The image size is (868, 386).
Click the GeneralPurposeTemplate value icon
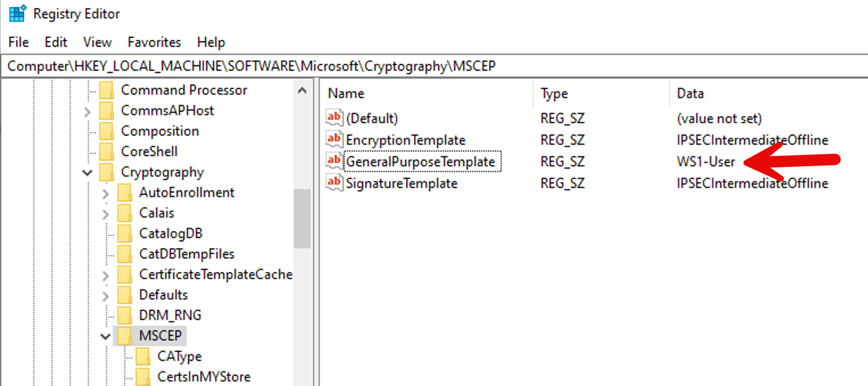pos(334,162)
